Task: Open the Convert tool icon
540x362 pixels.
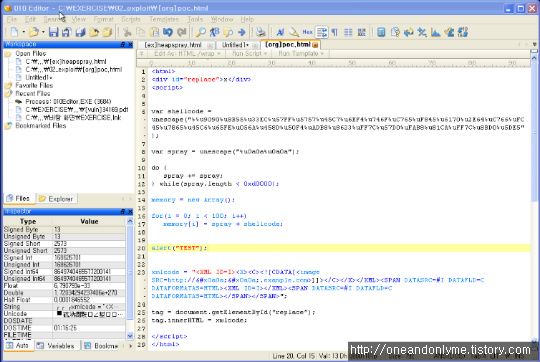Action: point(408,32)
